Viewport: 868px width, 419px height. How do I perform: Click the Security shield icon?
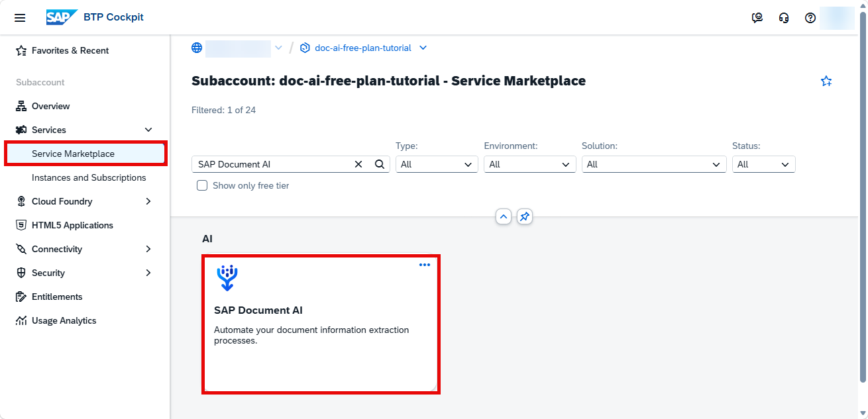21,273
